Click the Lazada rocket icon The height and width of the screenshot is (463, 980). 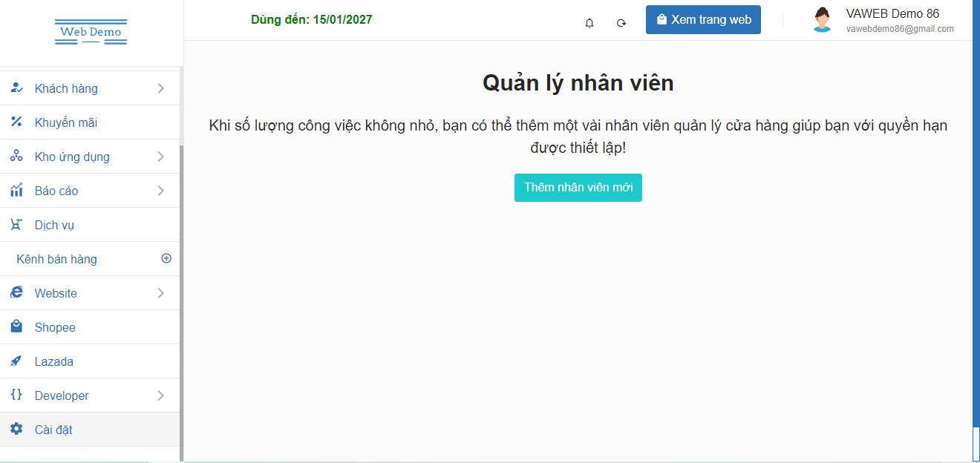click(x=16, y=361)
